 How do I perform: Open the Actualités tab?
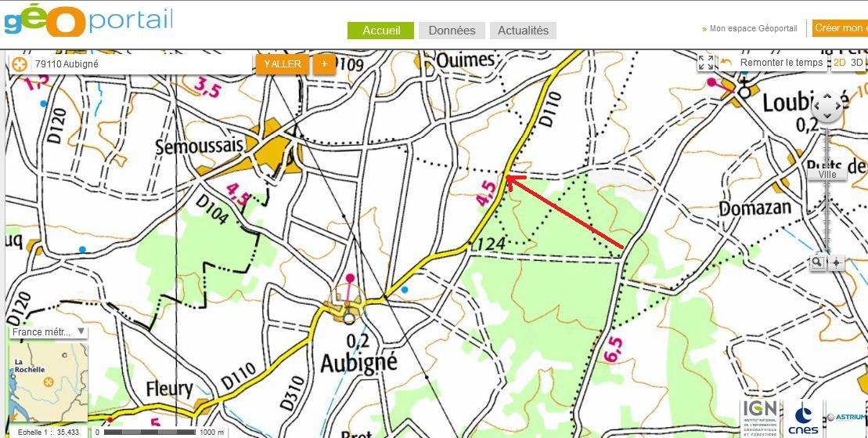pos(523,31)
